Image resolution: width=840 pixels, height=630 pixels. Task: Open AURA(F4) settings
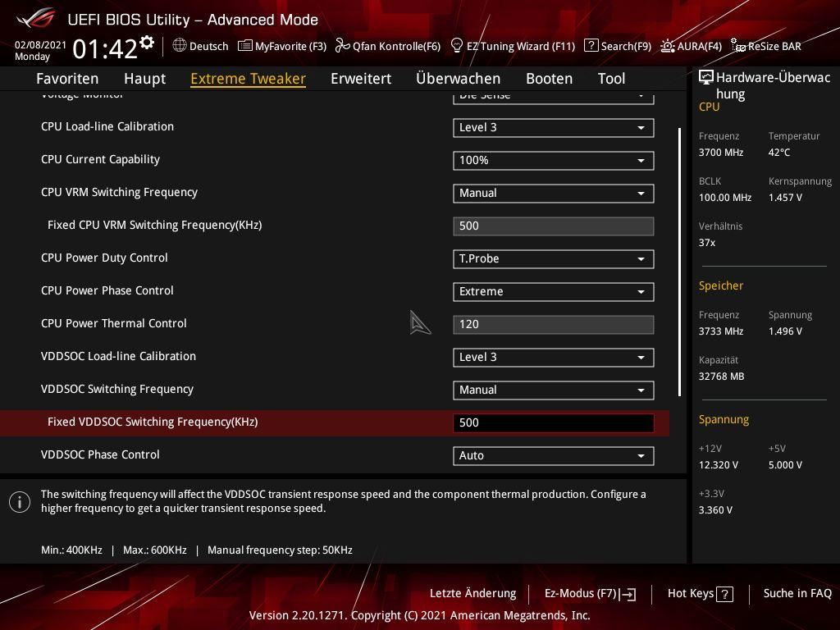[x=691, y=46]
